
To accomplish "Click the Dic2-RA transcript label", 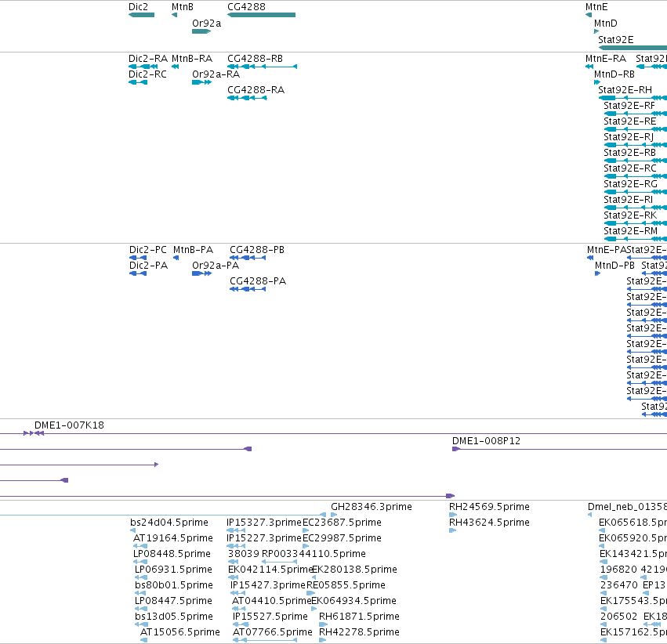I will pos(148,58).
